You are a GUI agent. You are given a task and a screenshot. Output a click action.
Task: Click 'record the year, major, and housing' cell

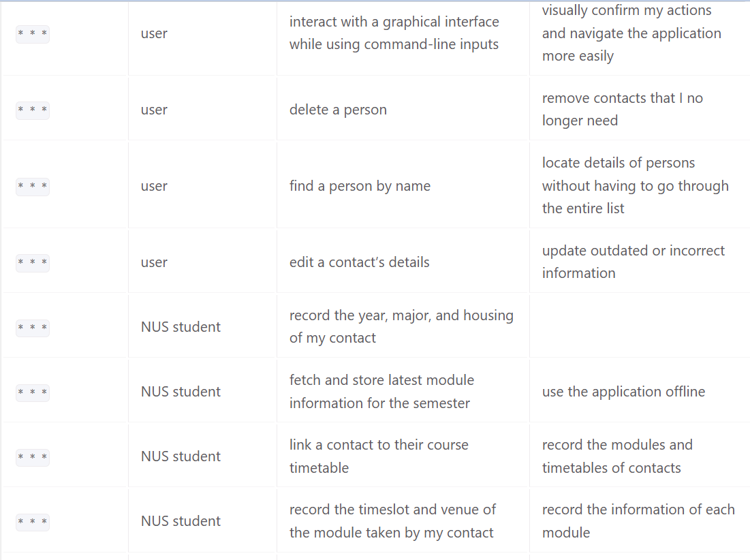tap(403, 326)
